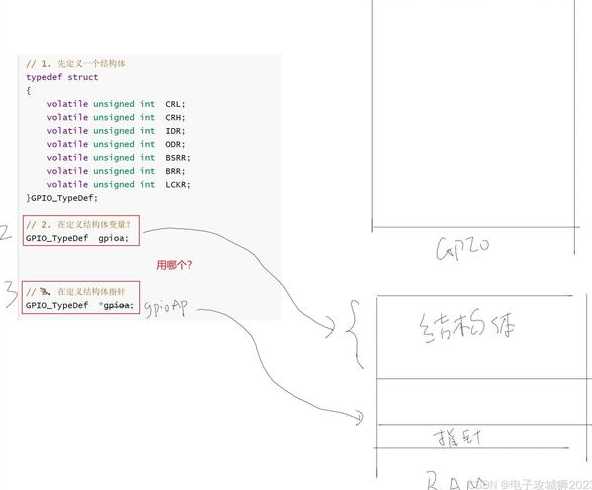Click the handwritten number 3 marker
This screenshot has height=490, width=592.
tap(10, 295)
